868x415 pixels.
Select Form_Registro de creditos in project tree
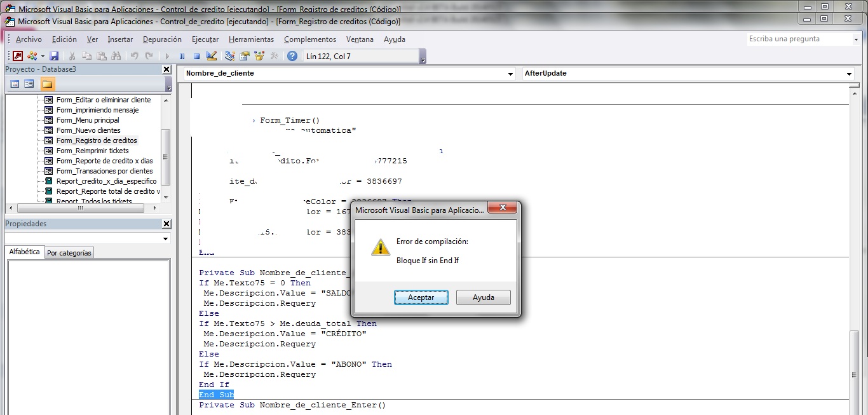click(97, 140)
